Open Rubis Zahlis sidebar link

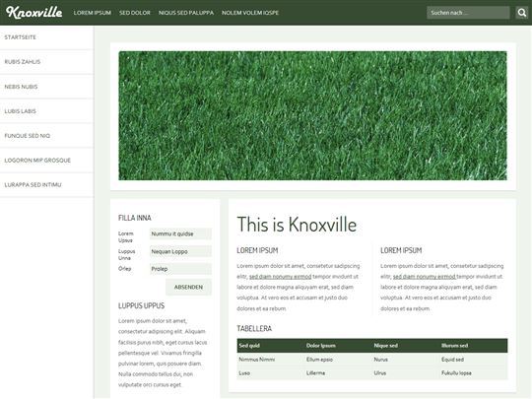point(47,62)
